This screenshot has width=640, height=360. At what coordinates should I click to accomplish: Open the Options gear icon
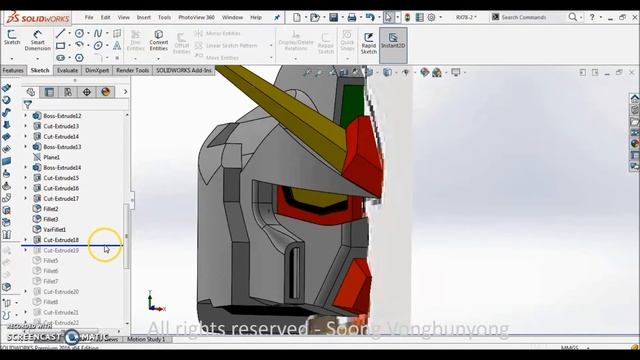(x=431, y=17)
